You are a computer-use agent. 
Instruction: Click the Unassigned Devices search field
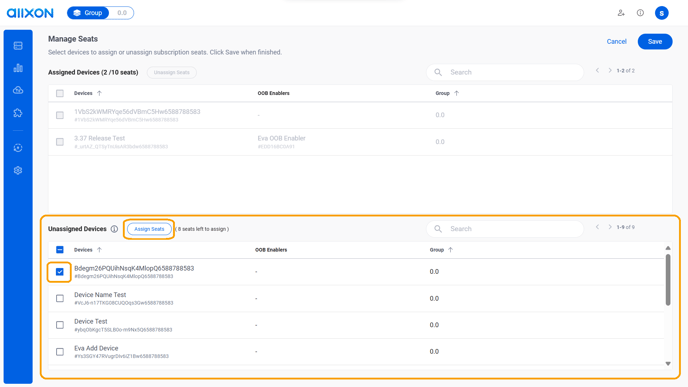point(505,229)
